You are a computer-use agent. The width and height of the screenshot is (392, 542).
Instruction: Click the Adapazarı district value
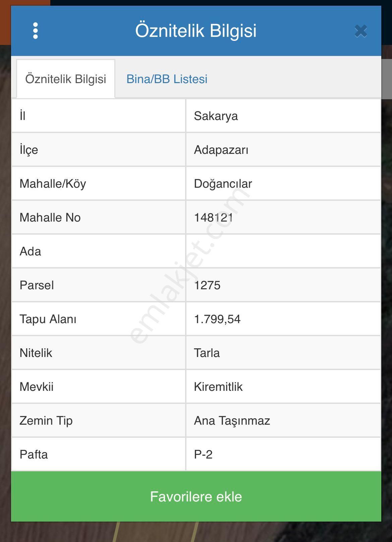[221, 150]
